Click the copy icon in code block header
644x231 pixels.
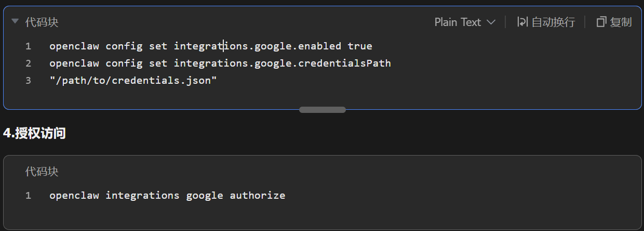tap(601, 22)
